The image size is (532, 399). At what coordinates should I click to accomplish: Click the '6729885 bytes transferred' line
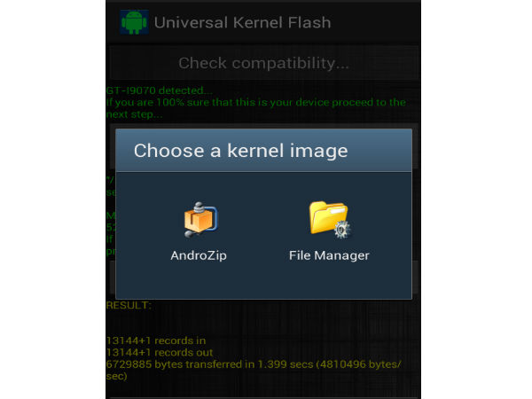coord(254,364)
